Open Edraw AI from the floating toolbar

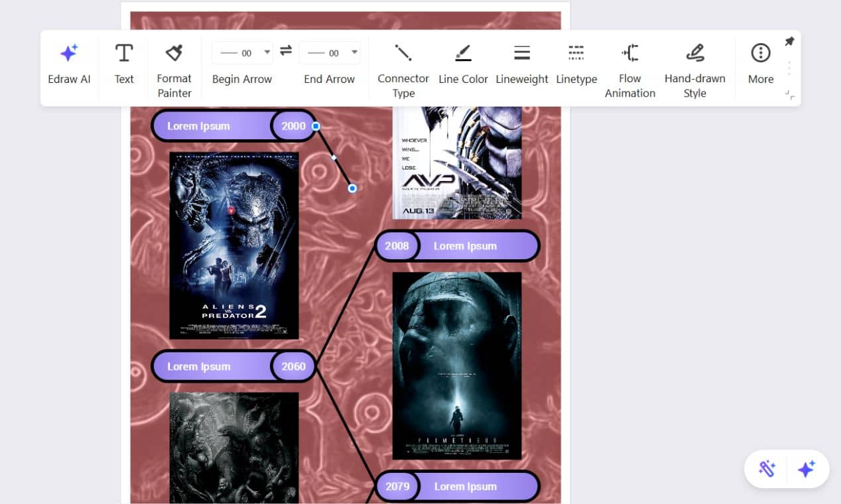click(x=69, y=65)
